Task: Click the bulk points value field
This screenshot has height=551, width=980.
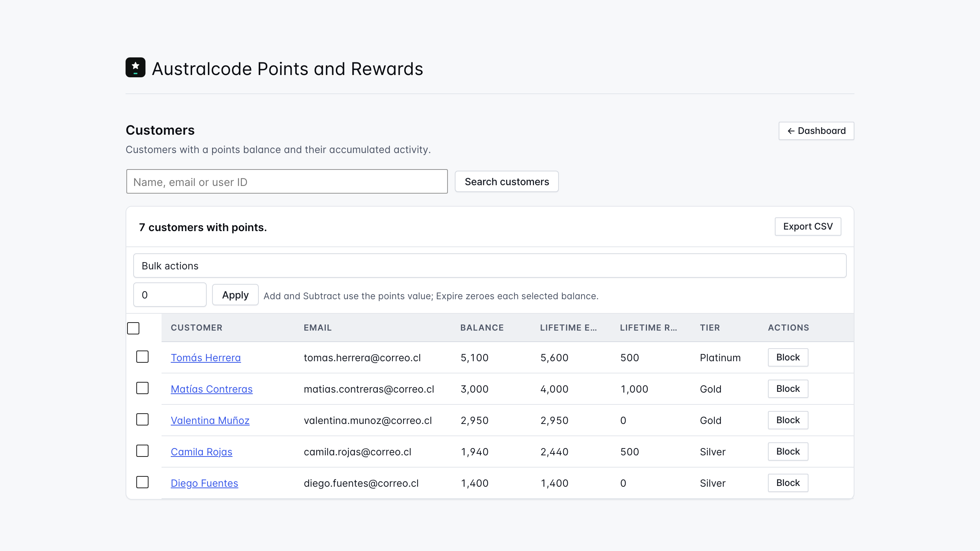Action: pyautogui.click(x=170, y=295)
